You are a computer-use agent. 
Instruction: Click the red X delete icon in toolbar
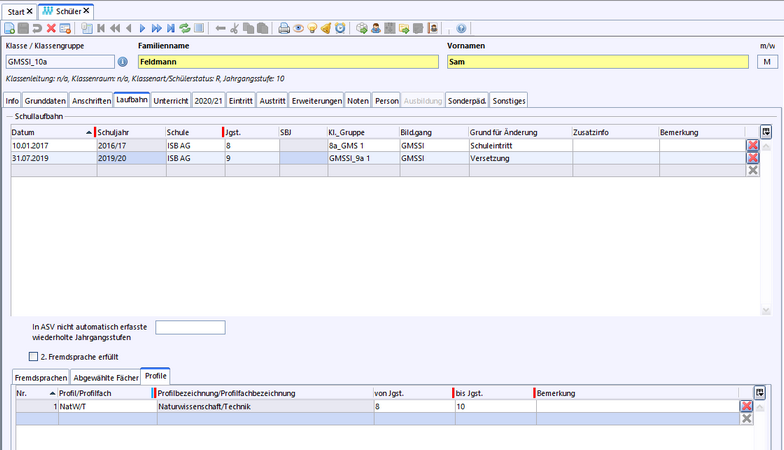tap(51, 28)
